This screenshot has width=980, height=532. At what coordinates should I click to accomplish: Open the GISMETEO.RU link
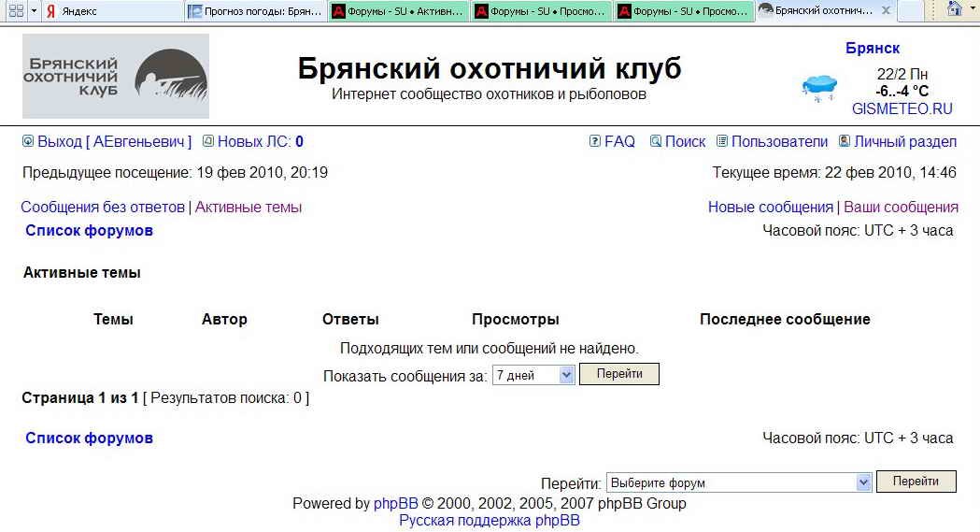[902, 108]
